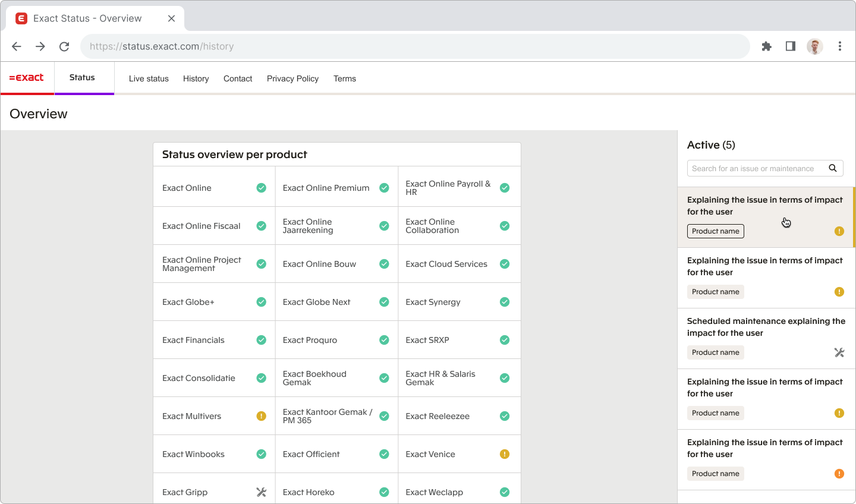Click the maintenance wrench icon beside Exact Gripp
The image size is (856, 504).
point(261,492)
